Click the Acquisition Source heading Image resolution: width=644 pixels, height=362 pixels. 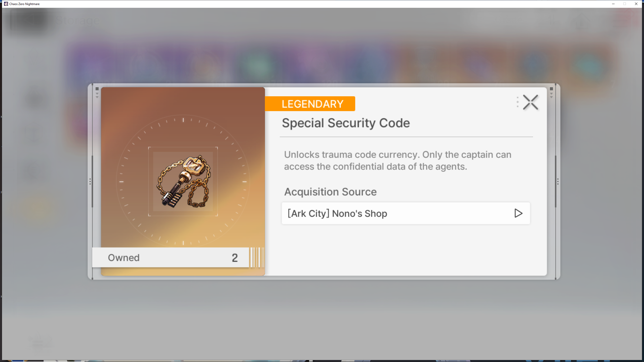point(330,192)
